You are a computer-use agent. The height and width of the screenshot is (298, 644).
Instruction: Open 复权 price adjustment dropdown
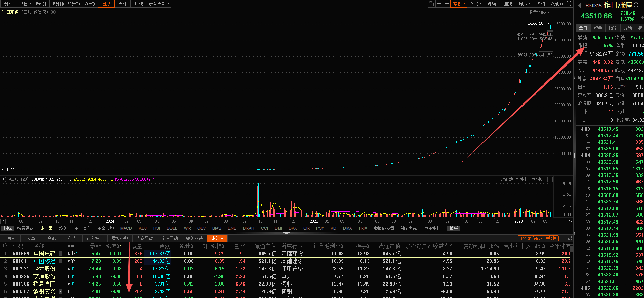click(459, 4)
